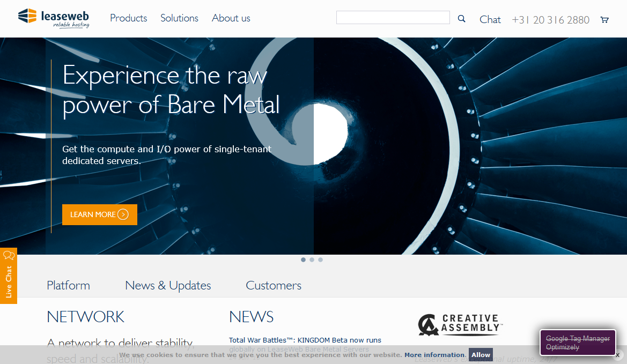Open More information cookie link
Image resolution: width=627 pixels, height=364 pixels.
pyautogui.click(x=434, y=355)
